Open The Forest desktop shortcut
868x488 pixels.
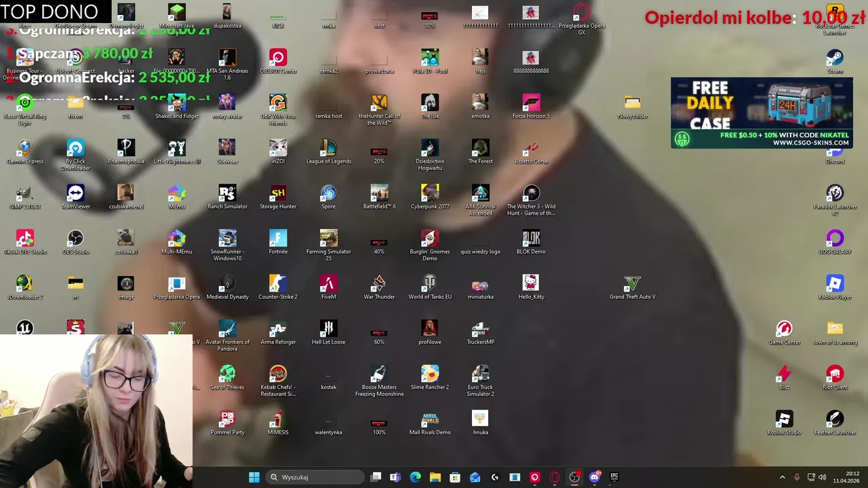pyautogui.click(x=480, y=152)
